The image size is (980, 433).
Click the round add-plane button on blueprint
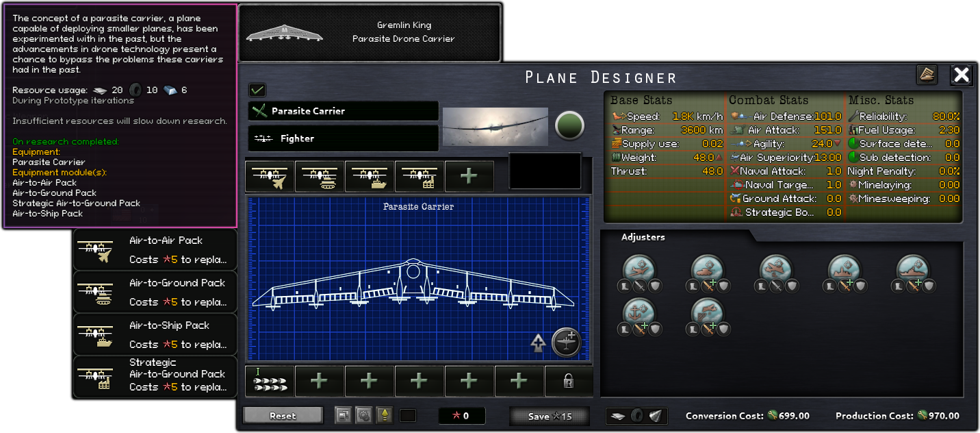(x=566, y=342)
